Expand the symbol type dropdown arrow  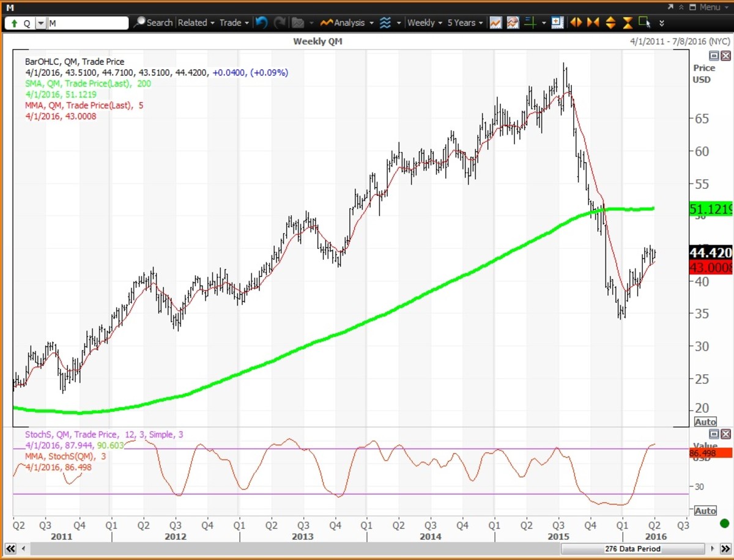click(x=40, y=23)
